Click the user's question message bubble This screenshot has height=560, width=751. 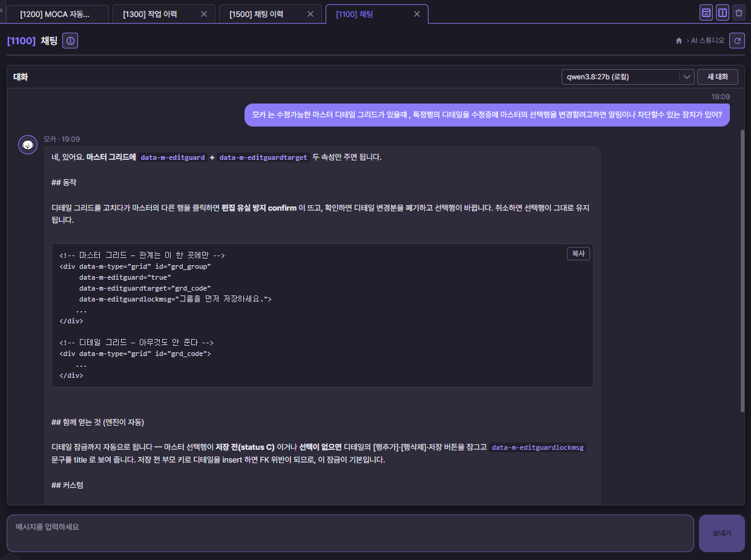tap(487, 114)
